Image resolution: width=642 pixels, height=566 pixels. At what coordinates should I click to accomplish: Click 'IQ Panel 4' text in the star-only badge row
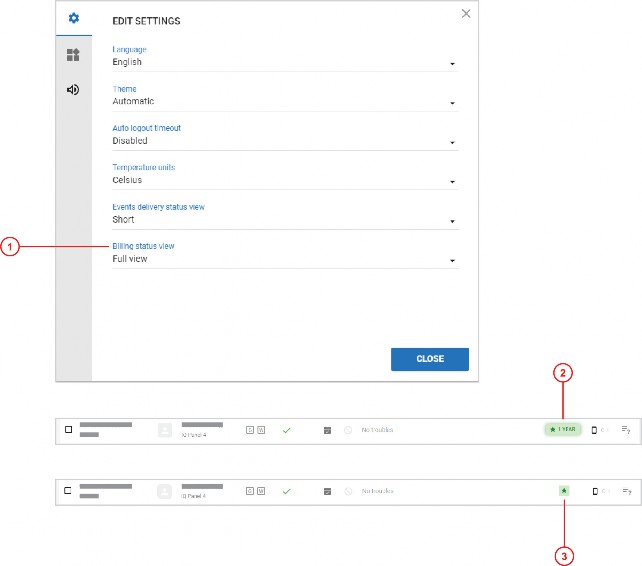coord(194,496)
